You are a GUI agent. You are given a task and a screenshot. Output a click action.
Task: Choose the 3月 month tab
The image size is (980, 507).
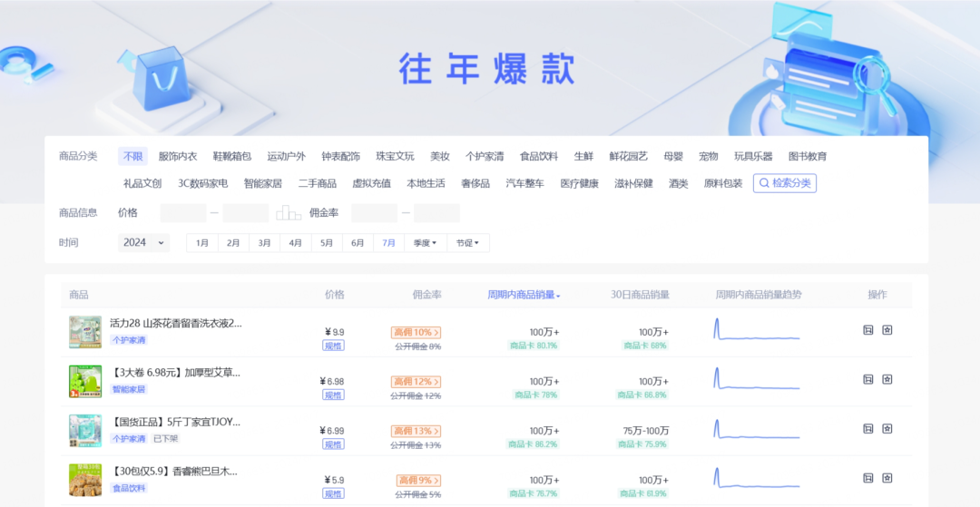point(264,243)
